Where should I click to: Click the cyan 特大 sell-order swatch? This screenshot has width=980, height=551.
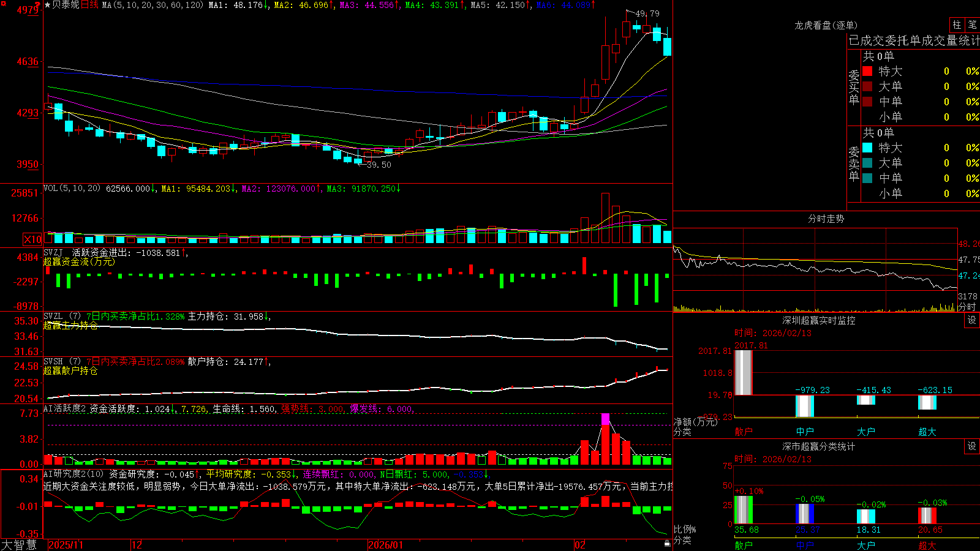[867, 148]
